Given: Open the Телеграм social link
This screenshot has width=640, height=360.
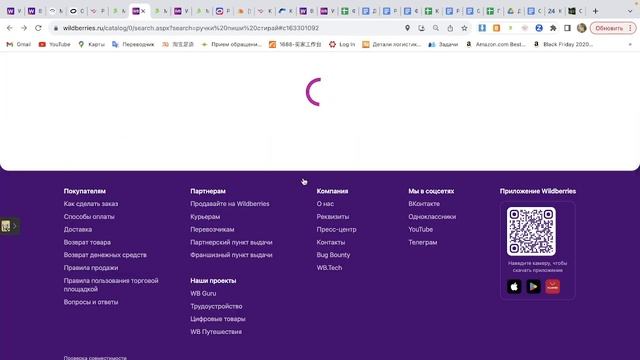Looking at the screenshot, I should (x=423, y=242).
